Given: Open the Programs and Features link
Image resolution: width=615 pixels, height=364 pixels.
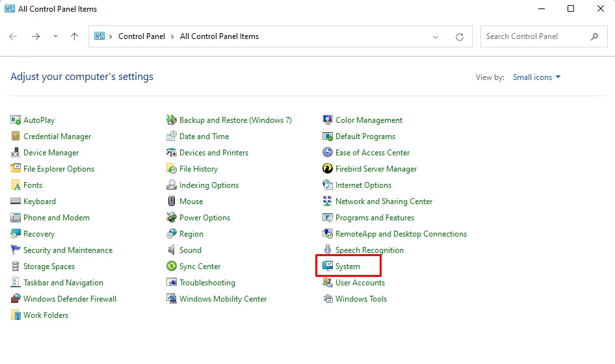Looking at the screenshot, I should pos(374,218).
